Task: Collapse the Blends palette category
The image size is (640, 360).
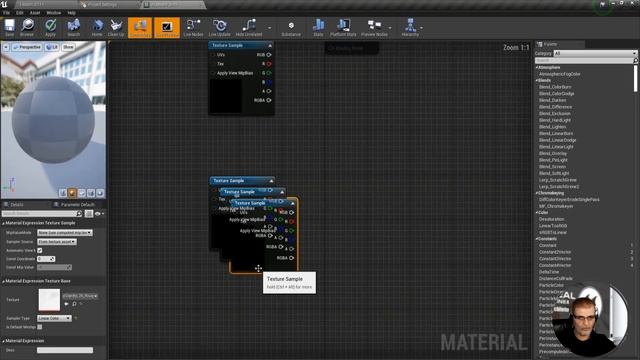Action: click(537, 80)
